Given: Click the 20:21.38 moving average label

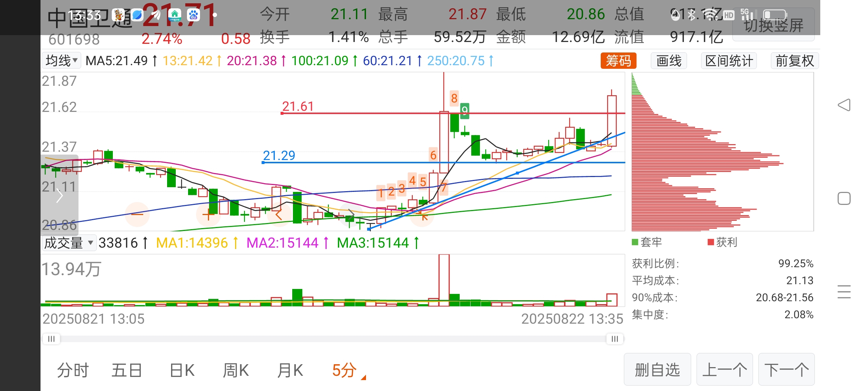Looking at the screenshot, I should point(256,60).
